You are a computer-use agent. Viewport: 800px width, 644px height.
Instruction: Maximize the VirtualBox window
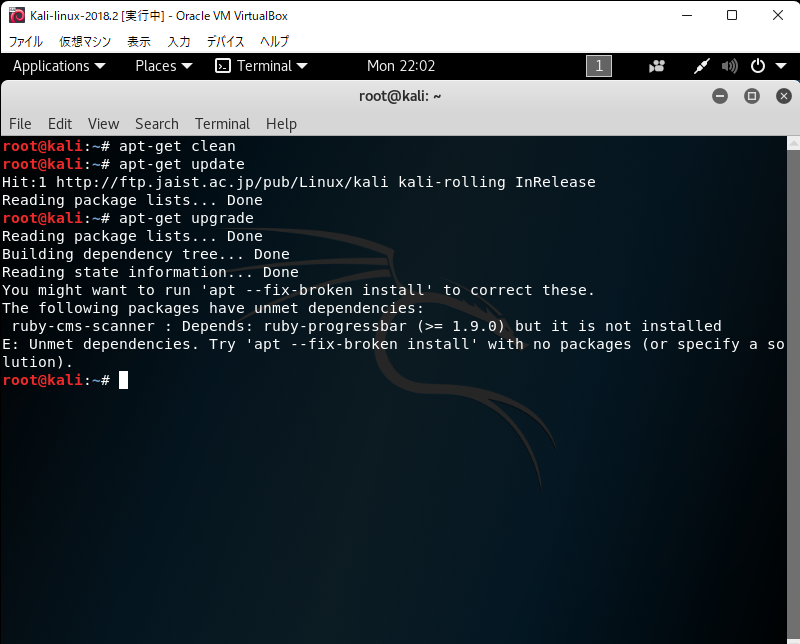(732, 15)
